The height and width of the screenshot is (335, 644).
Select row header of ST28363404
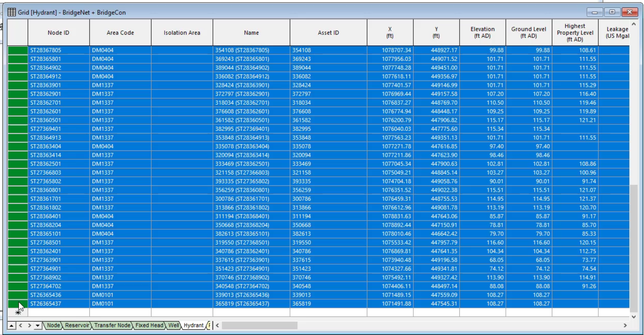[x=17, y=146]
